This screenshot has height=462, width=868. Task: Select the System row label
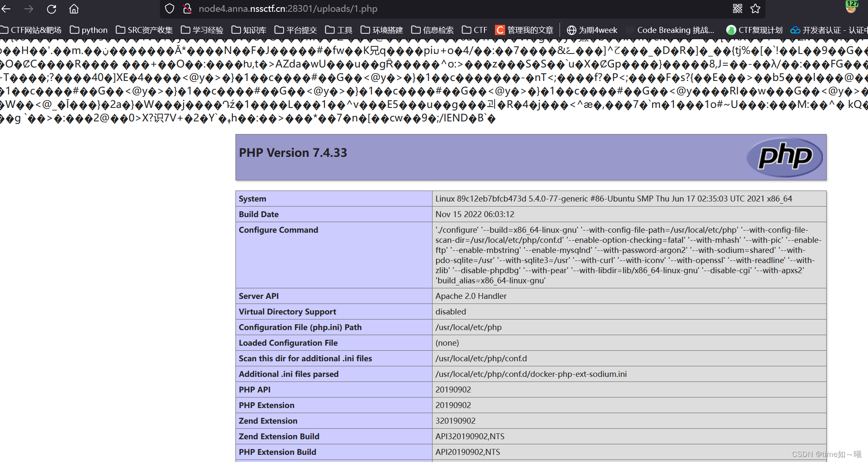tap(252, 199)
